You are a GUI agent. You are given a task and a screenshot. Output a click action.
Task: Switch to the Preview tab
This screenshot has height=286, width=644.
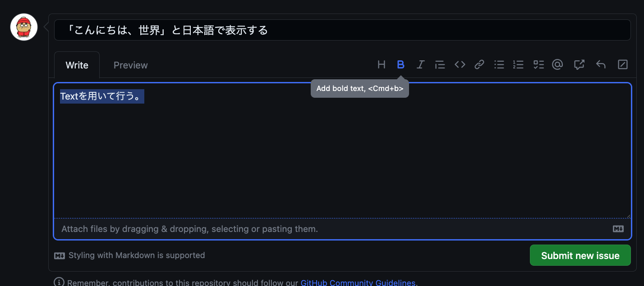130,65
